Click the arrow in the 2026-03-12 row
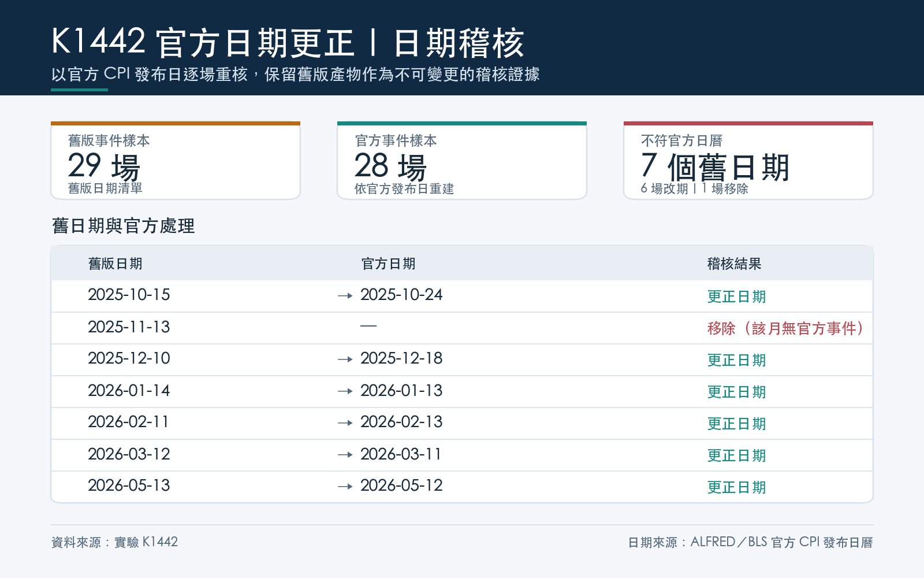This screenshot has width=924, height=578. point(345,455)
